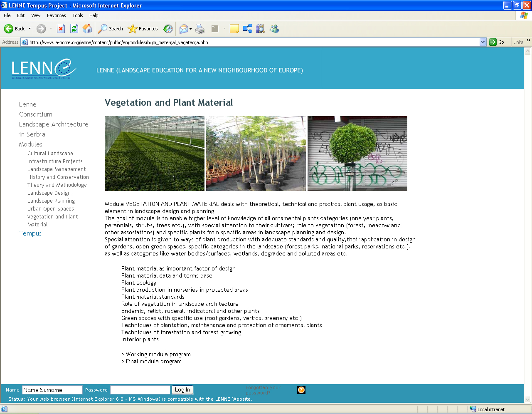Expand the address bar URL dropdown
This screenshot has width=532, height=414.
click(483, 42)
